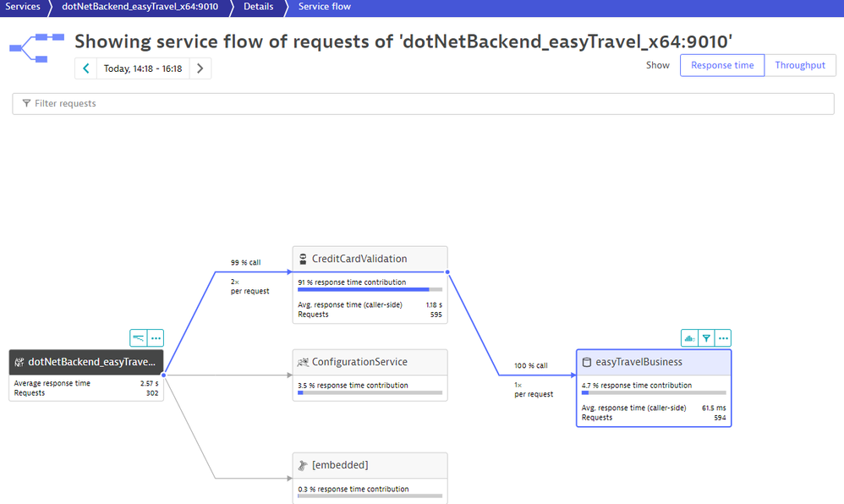Switch view to Response time
Viewport: 844px width, 504px height.
coord(722,65)
